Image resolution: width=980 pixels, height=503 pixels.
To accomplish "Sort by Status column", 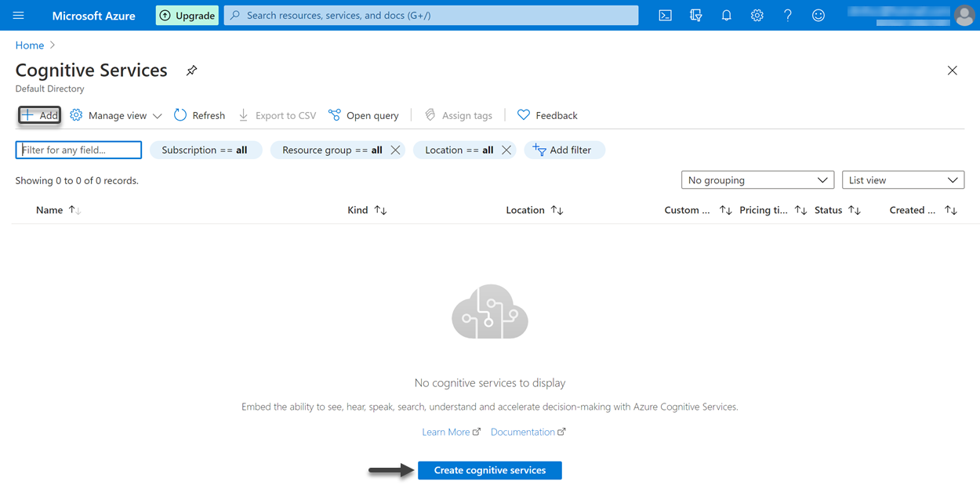I will (837, 210).
